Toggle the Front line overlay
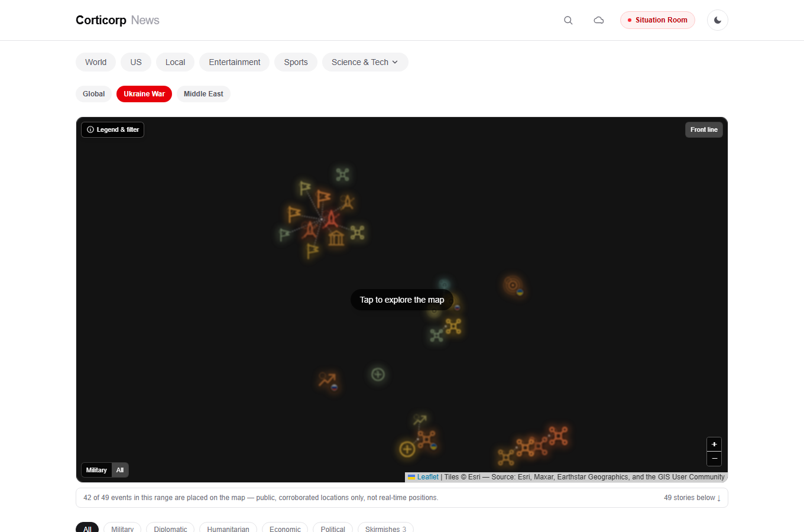This screenshot has height=532, width=804. point(703,129)
